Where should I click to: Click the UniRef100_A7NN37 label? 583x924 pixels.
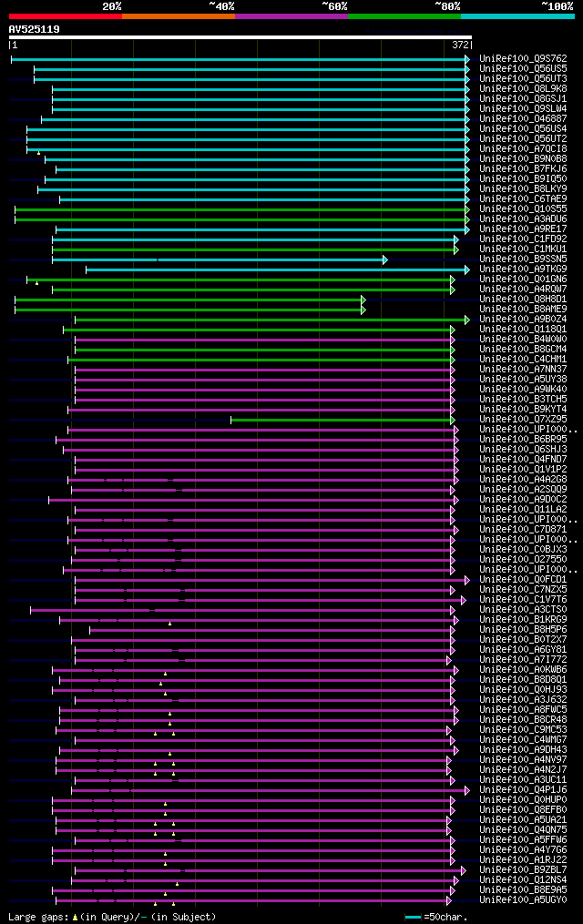[524, 370]
